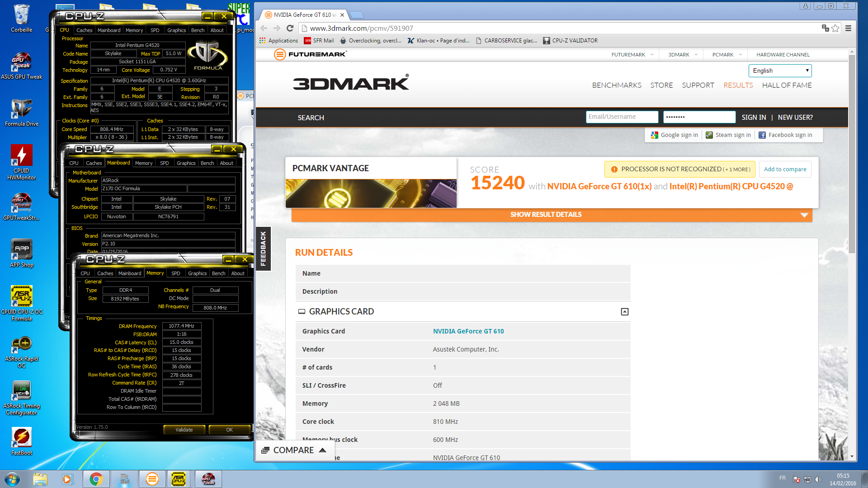Open SPD tab in Memory CPU-Z window
Screen dimensions: 868x488
coord(175,273)
